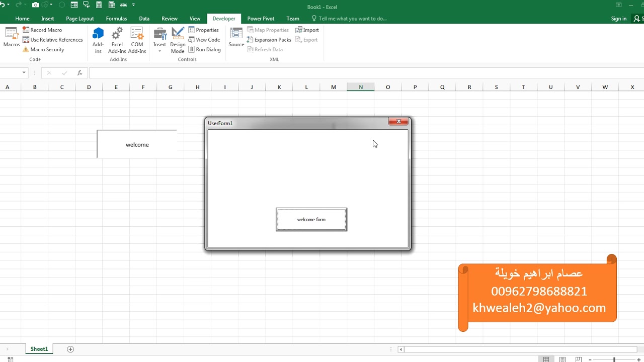Click the calculator icon in Quick Access

tap(99, 5)
